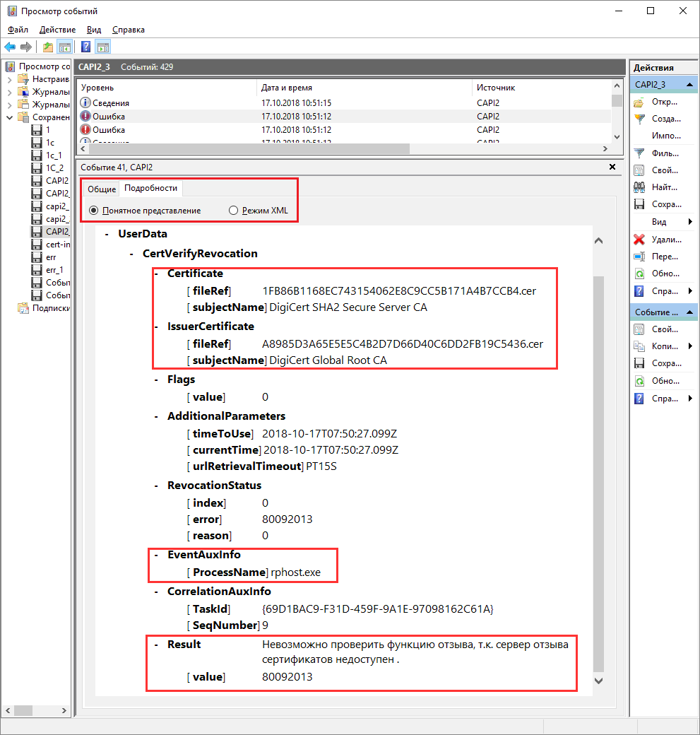Collapse the CAPI2_3 actions section
This screenshot has height=735, width=700.
click(690, 85)
